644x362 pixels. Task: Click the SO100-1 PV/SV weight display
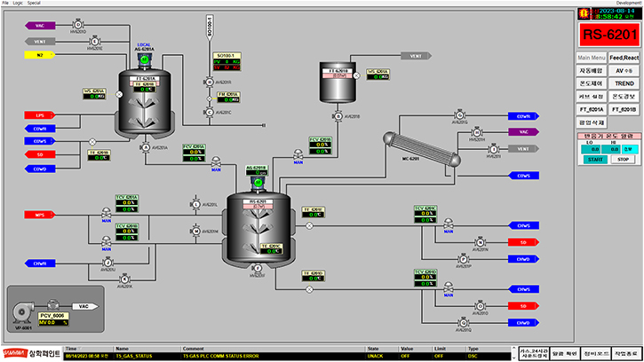tap(227, 65)
